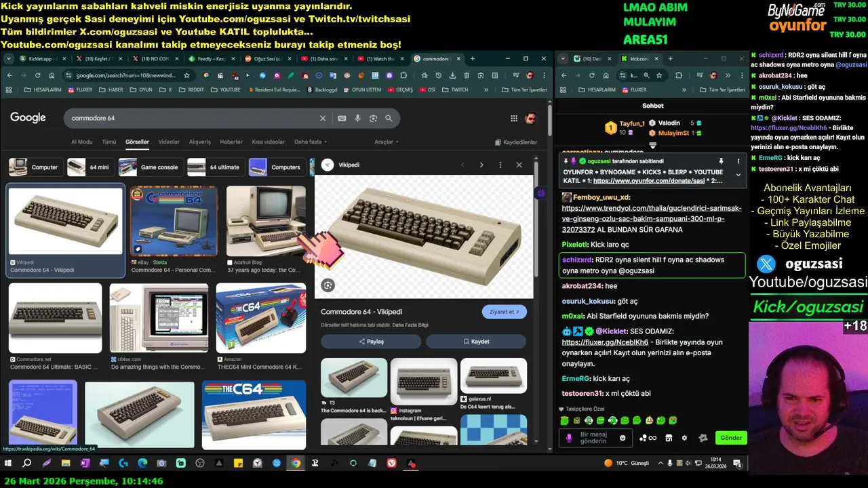The image size is (868, 488).
Task: Clear the Google search box text
Action: point(323,118)
